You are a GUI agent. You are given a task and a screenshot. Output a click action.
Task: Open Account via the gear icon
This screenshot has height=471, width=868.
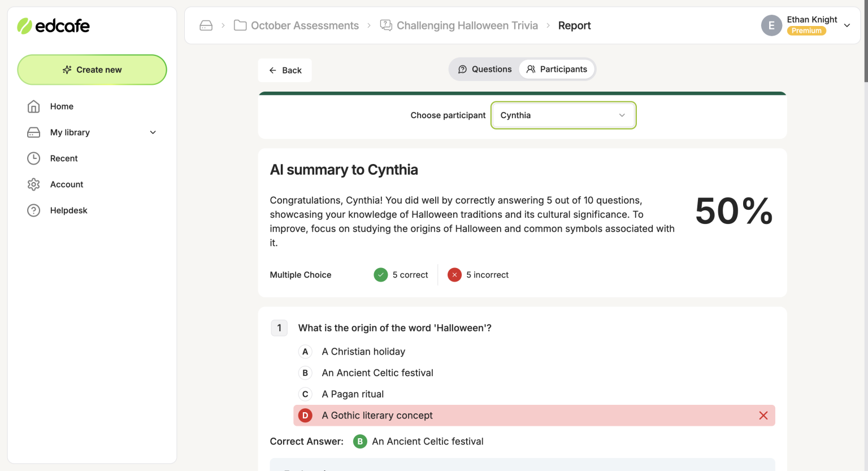coord(34,184)
